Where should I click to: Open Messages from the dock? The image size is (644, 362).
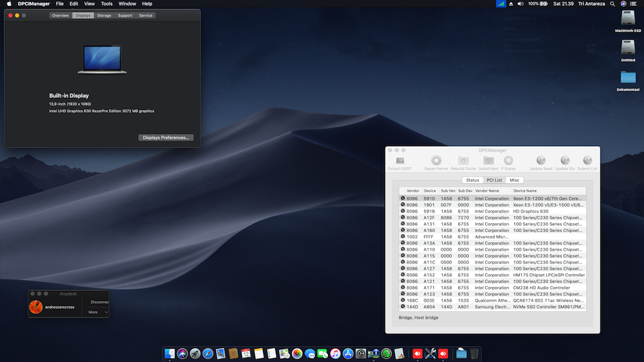(310, 353)
